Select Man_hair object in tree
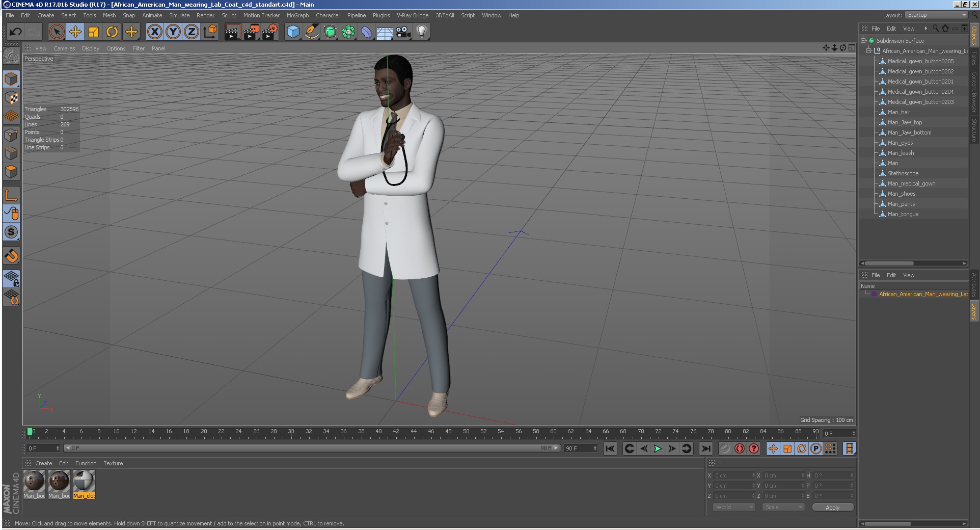 (899, 112)
